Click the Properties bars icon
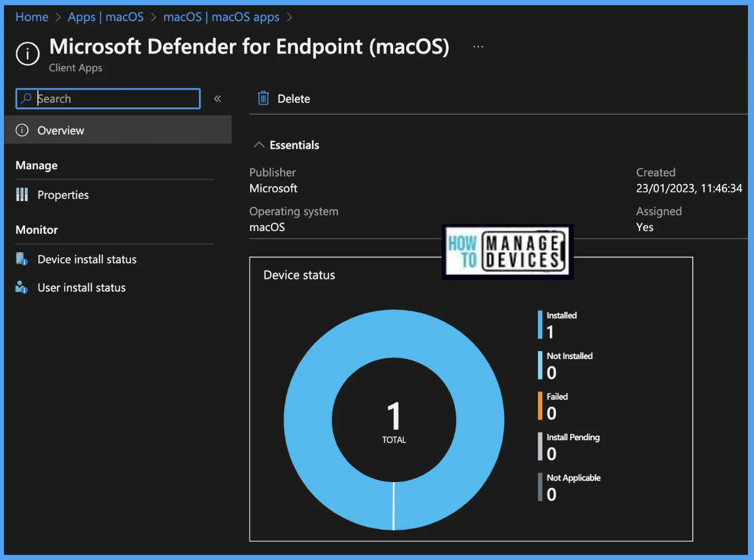The height and width of the screenshot is (560, 754). point(22,194)
